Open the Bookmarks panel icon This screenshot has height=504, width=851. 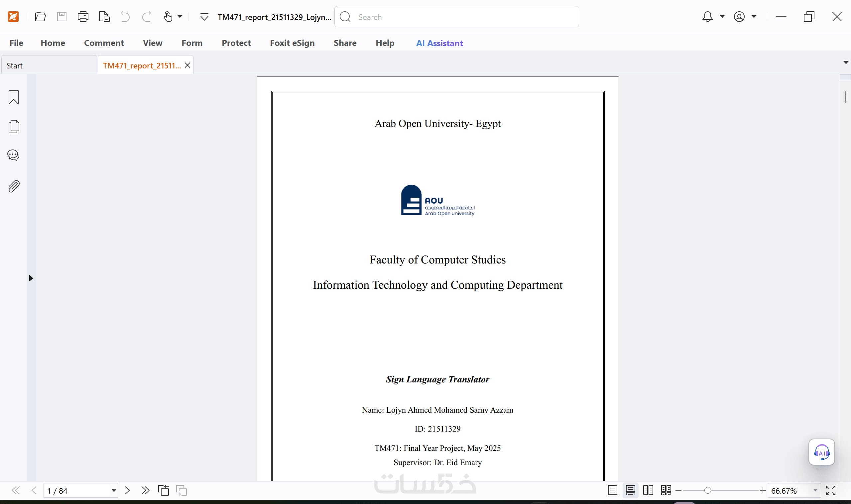click(14, 97)
